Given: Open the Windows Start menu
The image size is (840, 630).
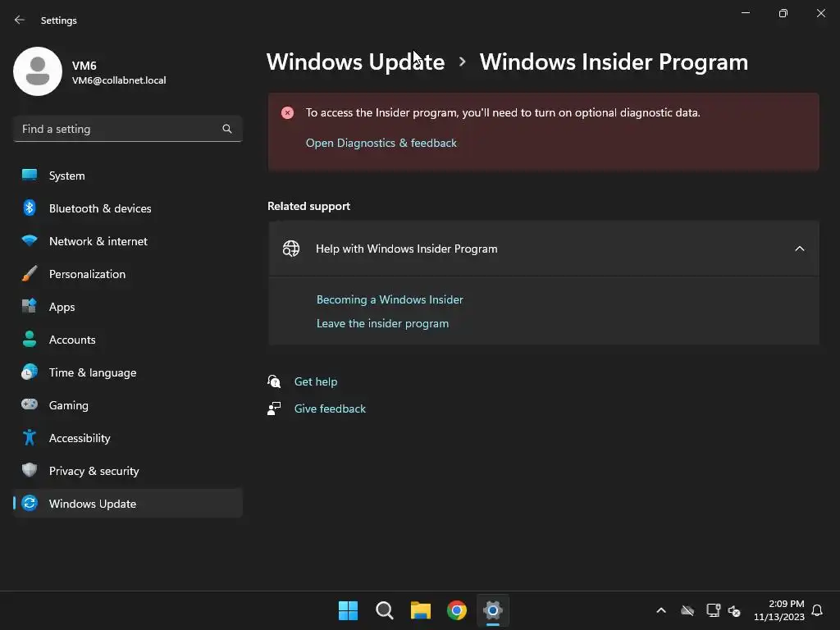Looking at the screenshot, I should coord(348,610).
